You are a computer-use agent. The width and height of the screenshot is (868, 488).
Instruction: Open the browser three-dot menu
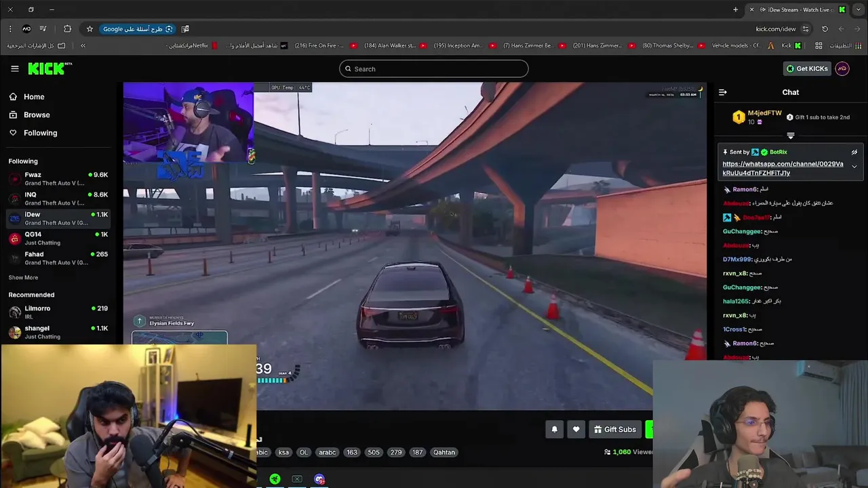click(9, 29)
